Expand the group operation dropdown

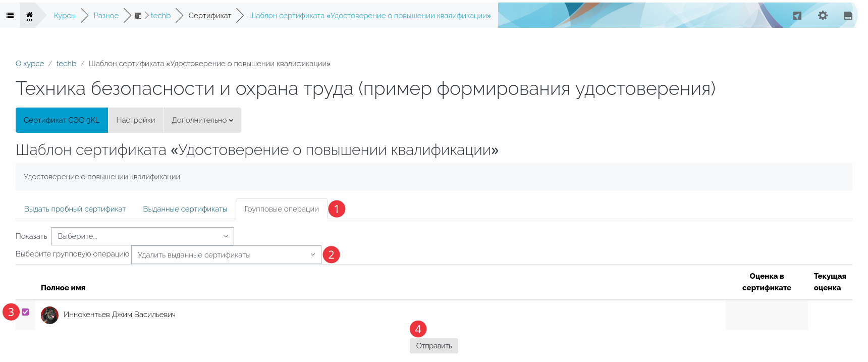226,255
